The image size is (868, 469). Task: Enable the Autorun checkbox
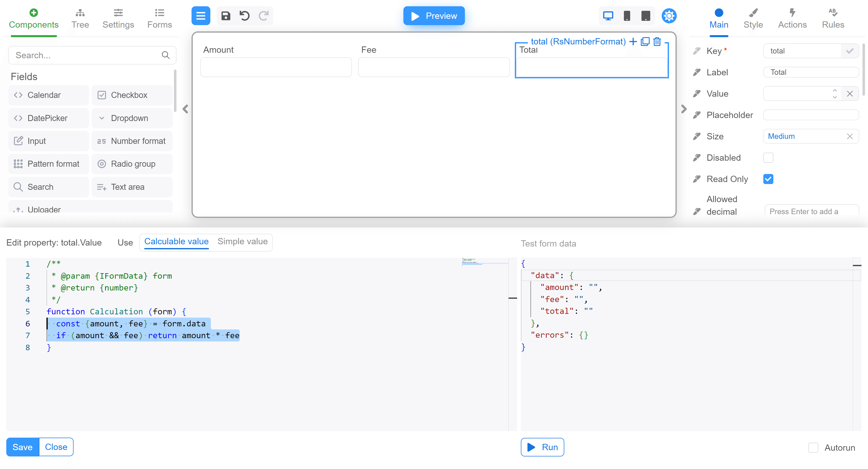[x=813, y=448]
